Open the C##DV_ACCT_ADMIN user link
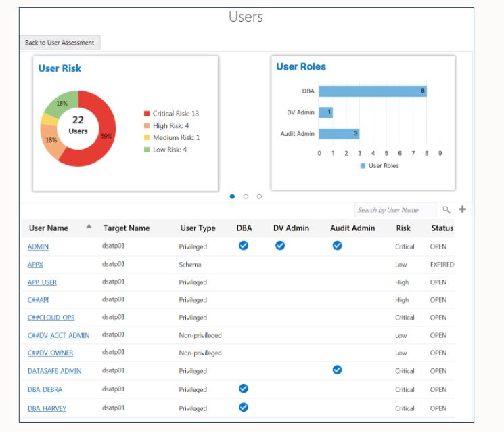504x432 pixels. tap(58, 335)
